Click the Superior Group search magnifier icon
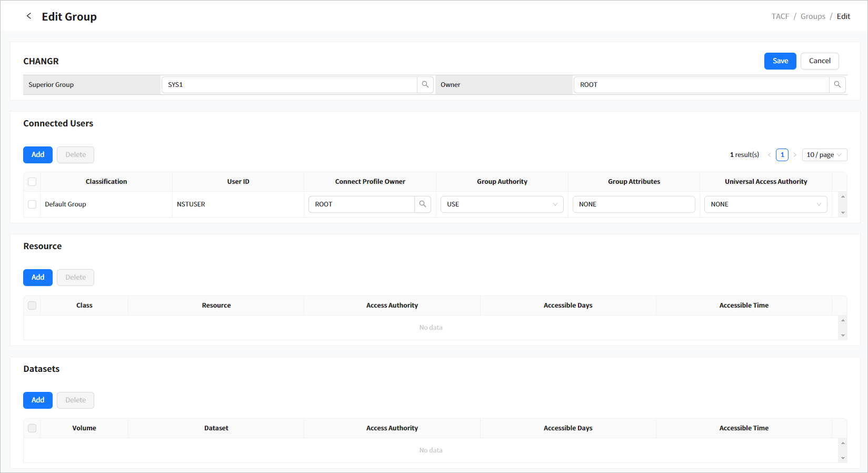The height and width of the screenshot is (473, 868). [x=425, y=85]
